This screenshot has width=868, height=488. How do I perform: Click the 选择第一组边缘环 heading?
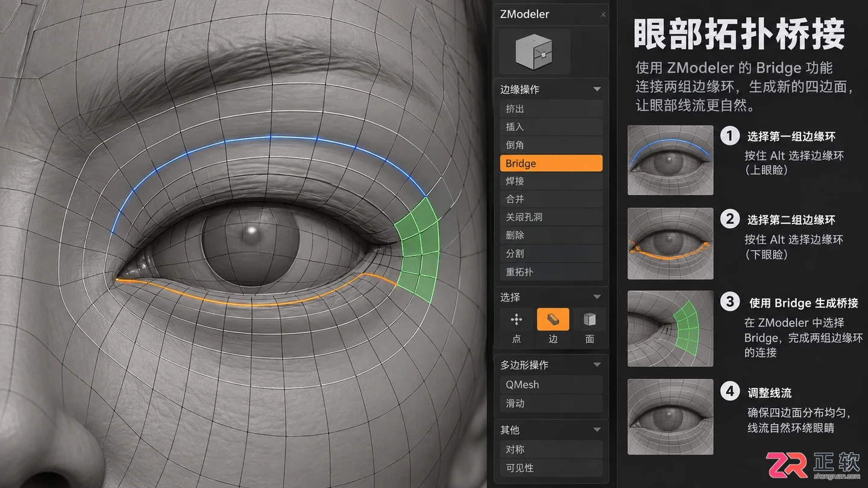(x=791, y=137)
